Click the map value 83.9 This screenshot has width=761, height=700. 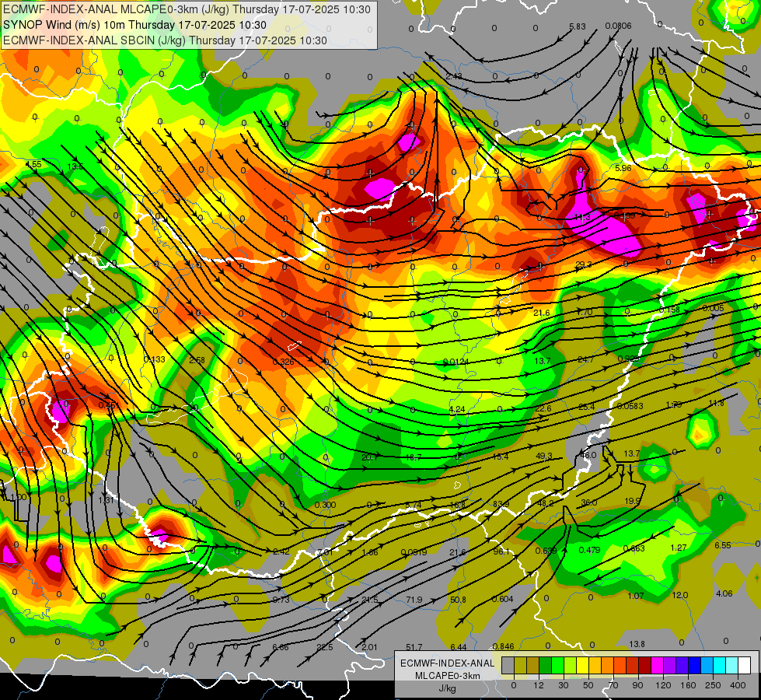point(501,504)
